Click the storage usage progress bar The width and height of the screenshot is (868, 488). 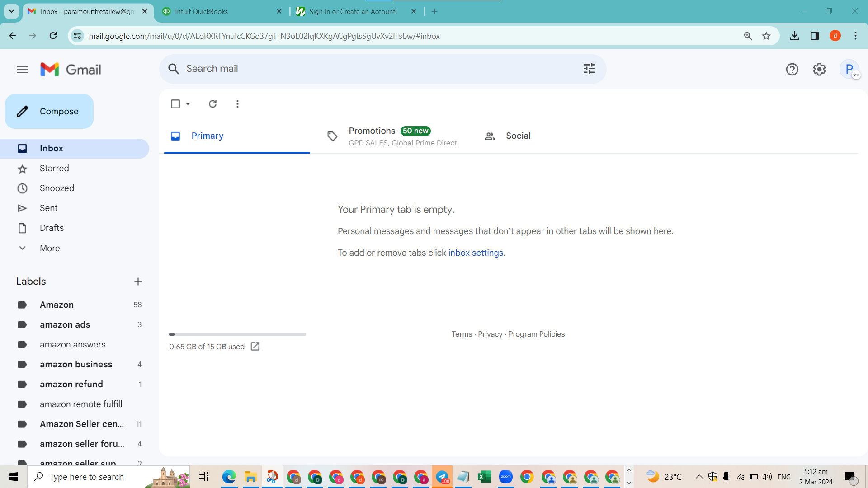(x=237, y=334)
